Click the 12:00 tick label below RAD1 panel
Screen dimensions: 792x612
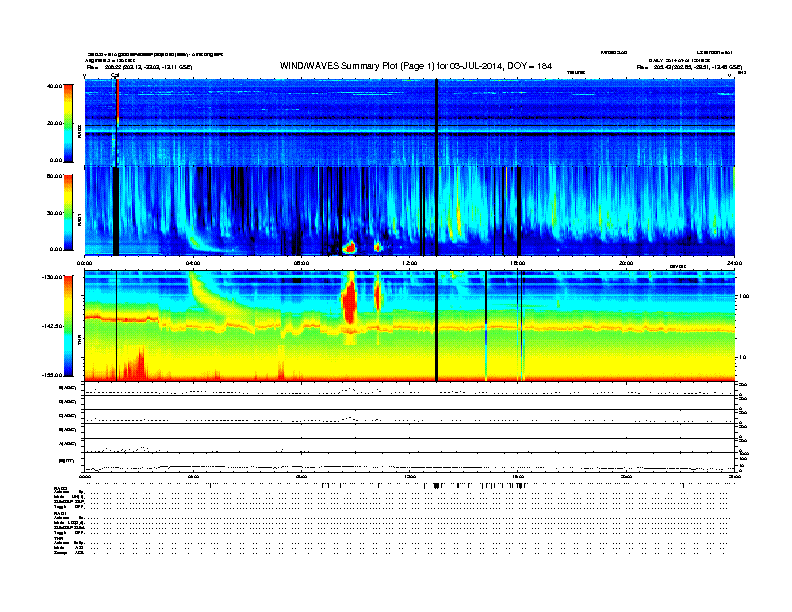[x=410, y=263]
